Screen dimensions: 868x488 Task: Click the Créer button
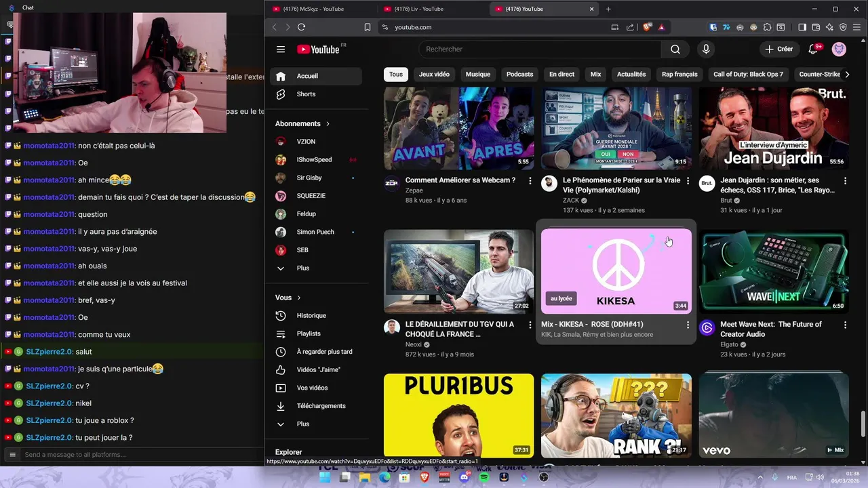[778, 49]
